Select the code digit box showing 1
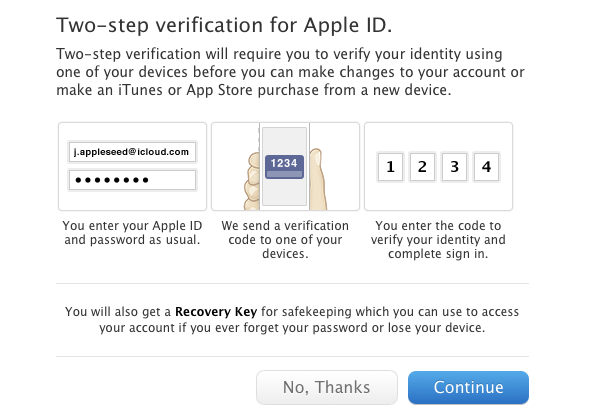Viewport: 600px width, 420px height. [x=388, y=167]
